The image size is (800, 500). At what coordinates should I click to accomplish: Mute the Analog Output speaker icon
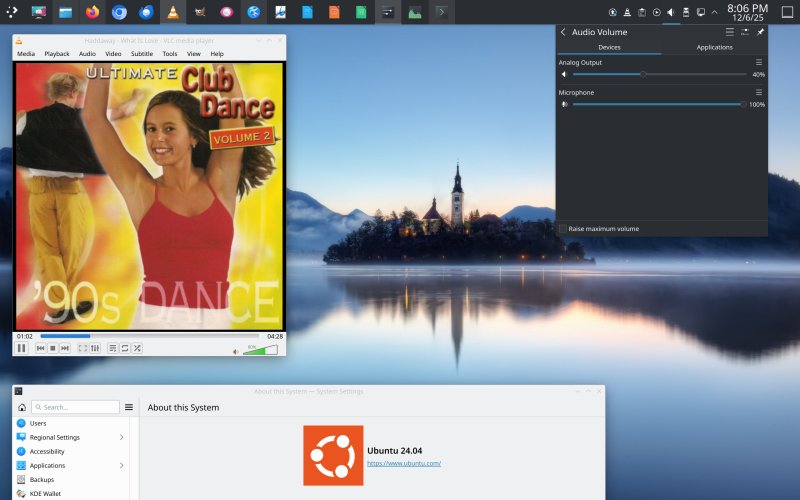(x=564, y=74)
